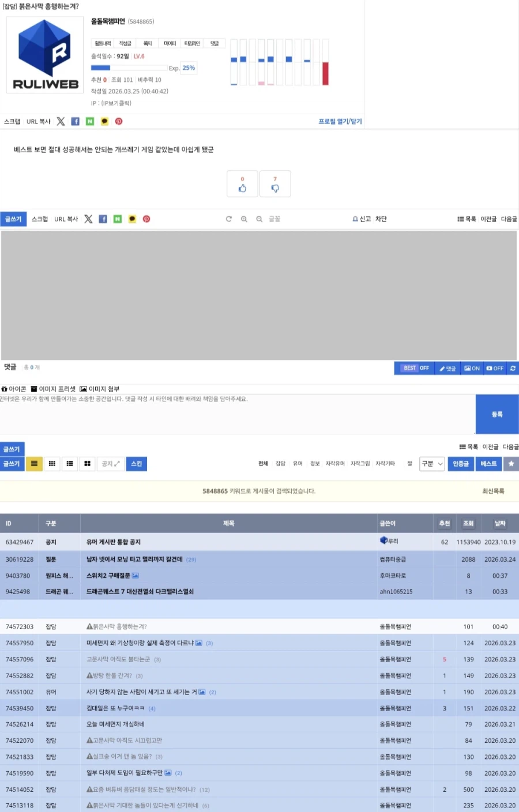Open the 구분 category dropdown

431,464
